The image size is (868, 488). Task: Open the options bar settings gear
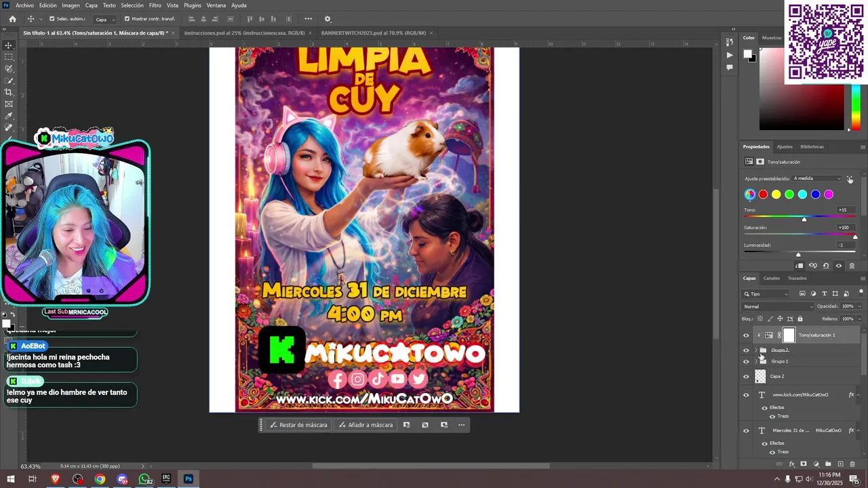point(328,19)
